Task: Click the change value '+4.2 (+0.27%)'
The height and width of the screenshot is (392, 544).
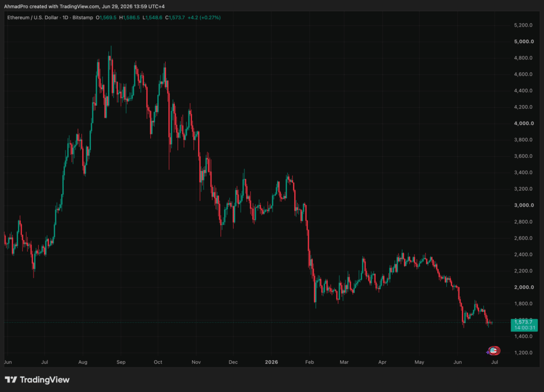Action: [204, 18]
